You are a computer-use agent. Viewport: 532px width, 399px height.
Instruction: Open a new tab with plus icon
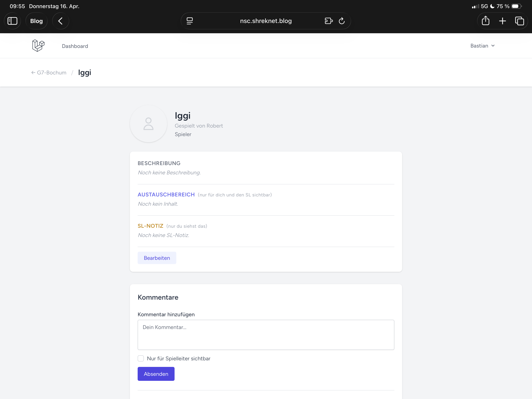point(502,21)
